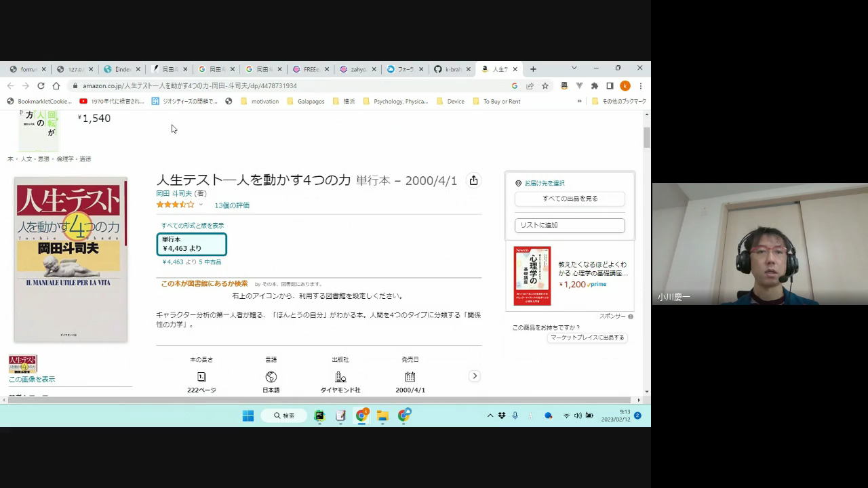Expand hidden bookmarks overflow chevron
The width and height of the screenshot is (868, 488).
[x=579, y=102]
